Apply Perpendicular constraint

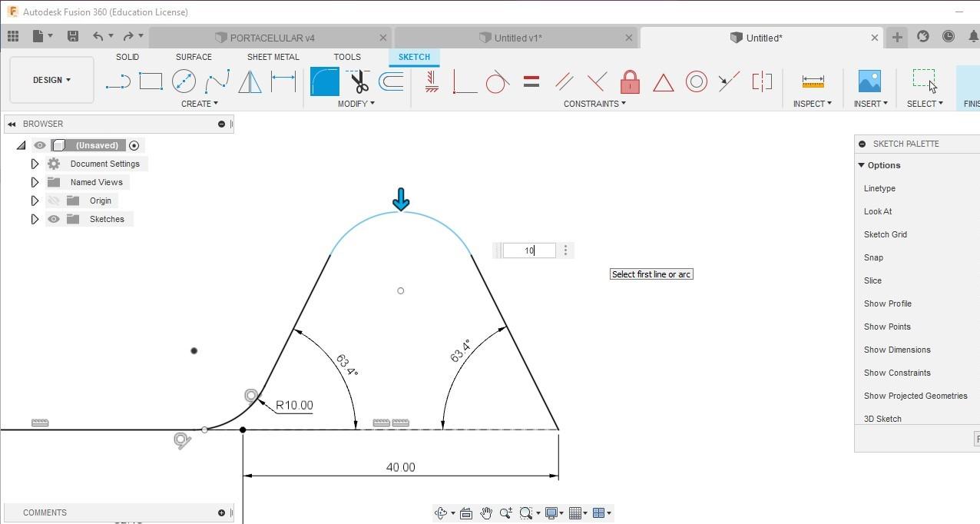point(597,81)
